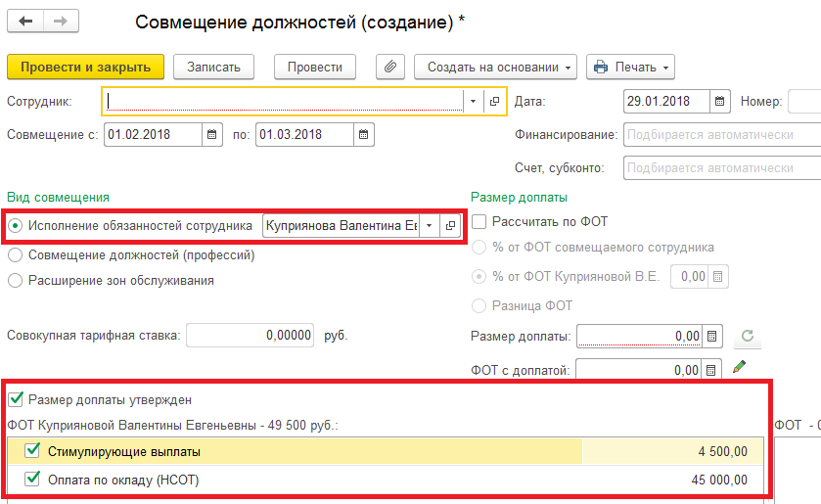Edit ФОТ с доплатой with pencil icon
Viewport: 821px width, 504px height.
click(739, 367)
